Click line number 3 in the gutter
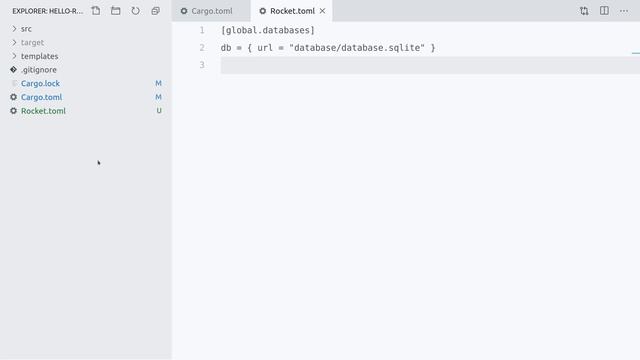The image size is (640, 360). pos(202,65)
